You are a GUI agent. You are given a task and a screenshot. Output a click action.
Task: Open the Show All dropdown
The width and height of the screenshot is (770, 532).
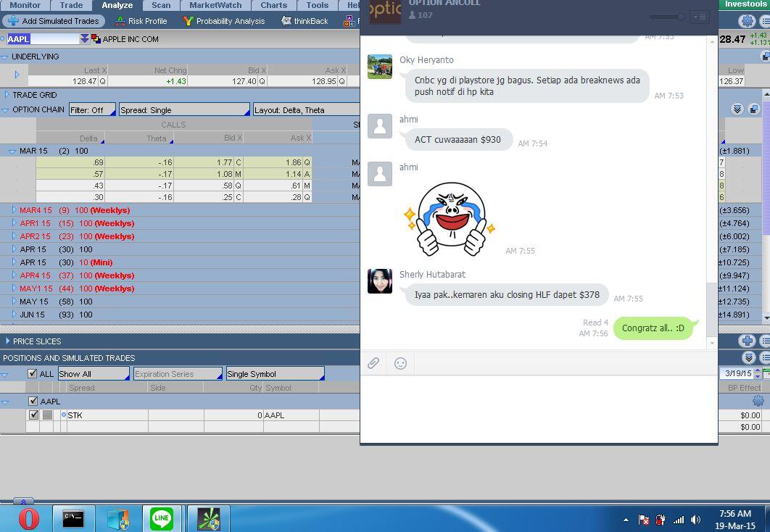click(x=94, y=373)
